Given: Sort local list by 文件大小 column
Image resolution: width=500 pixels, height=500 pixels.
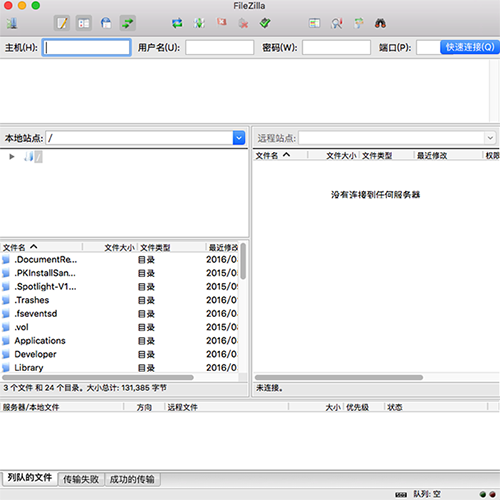Looking at the screenshot, I should coord(110,247).
